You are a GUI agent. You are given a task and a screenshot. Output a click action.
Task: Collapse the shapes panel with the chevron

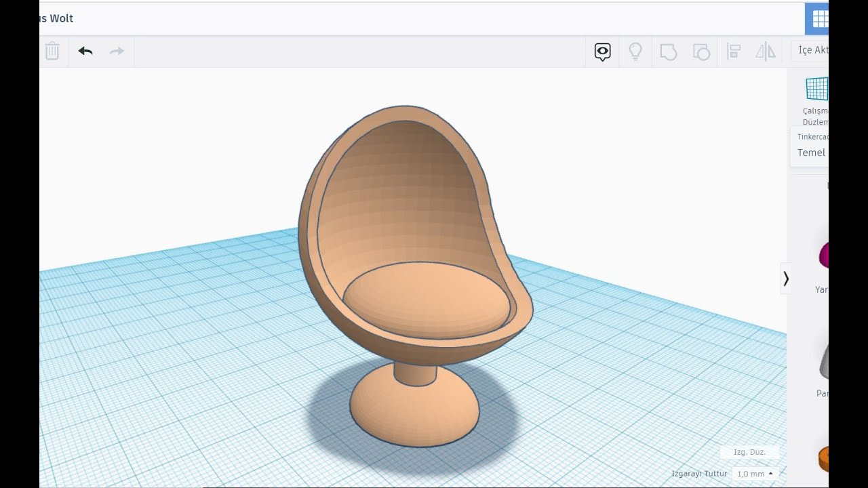pyautogui.click(x=786, y=279)
